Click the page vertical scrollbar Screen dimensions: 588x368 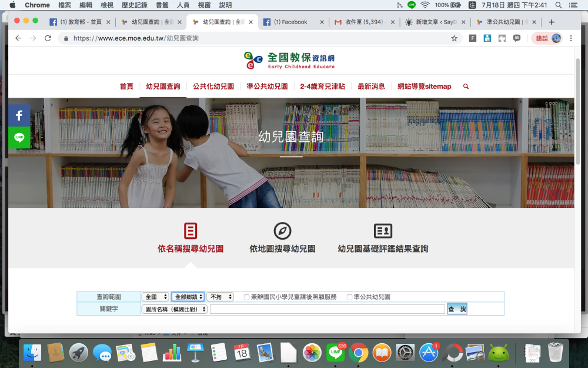point(578,111)
